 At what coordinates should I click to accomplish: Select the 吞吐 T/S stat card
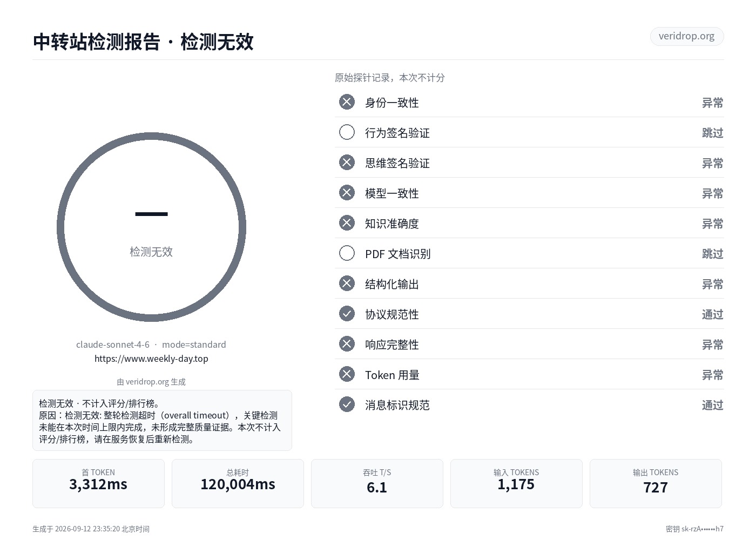[377, 483]
